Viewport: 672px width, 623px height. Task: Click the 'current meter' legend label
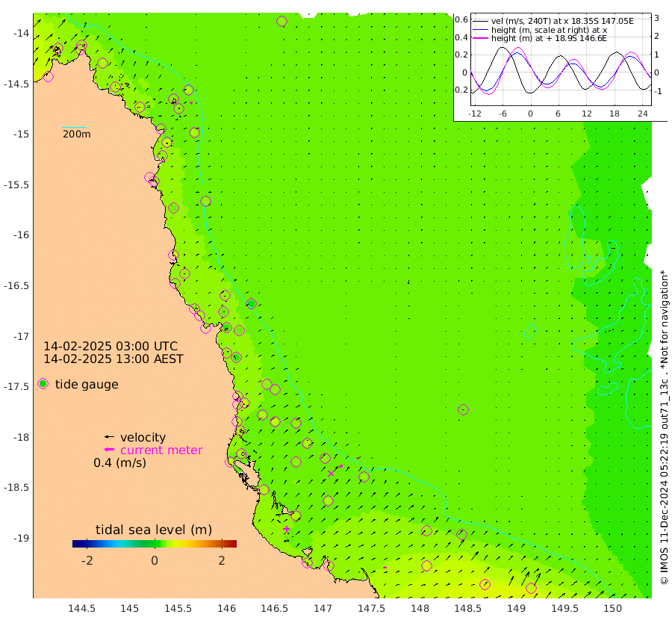(161, 450)
